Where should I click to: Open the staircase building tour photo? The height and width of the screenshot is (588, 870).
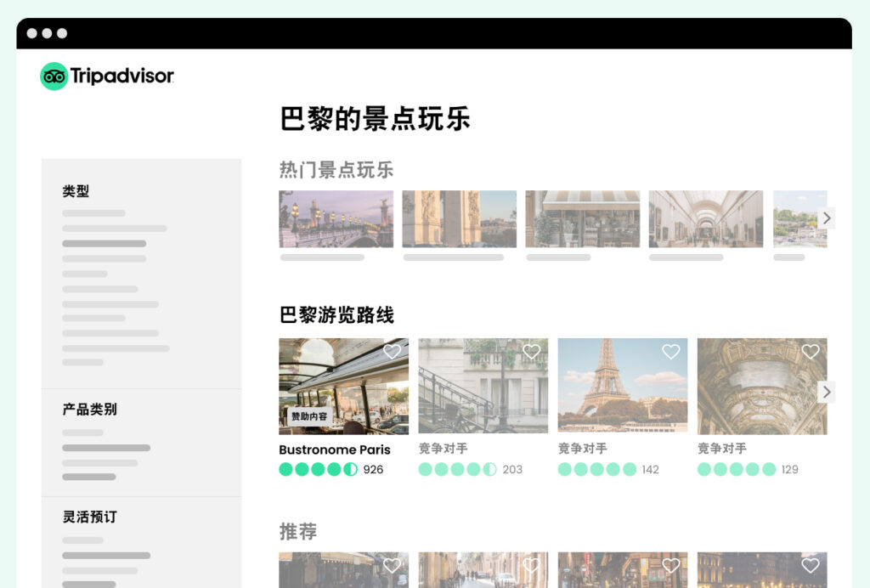(483, 386)
